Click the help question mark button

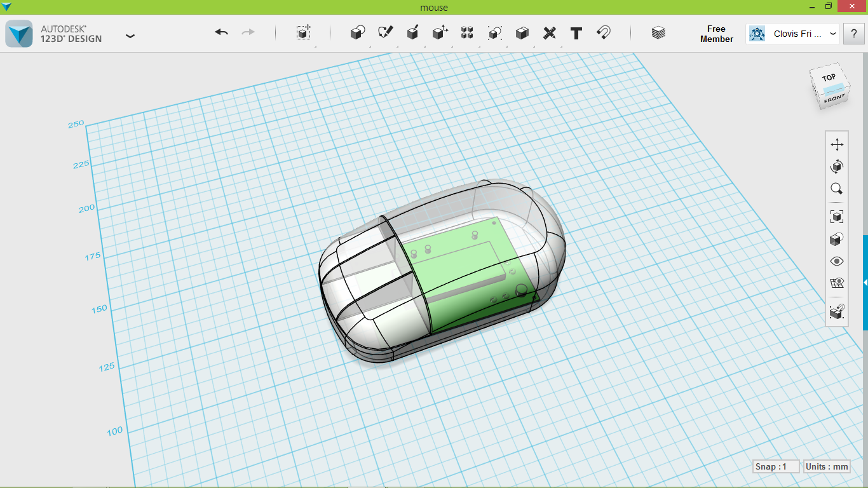coord(853,34)
